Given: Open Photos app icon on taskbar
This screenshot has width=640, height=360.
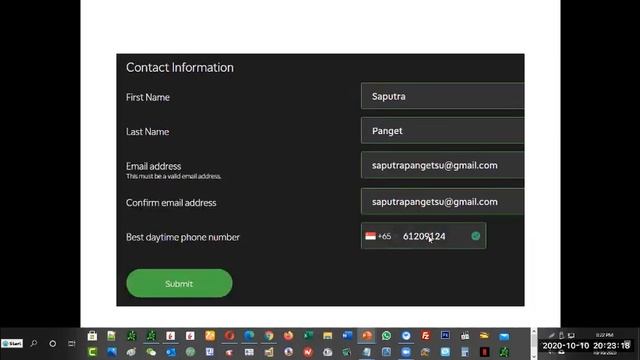Looking at the screenshot, I should click(x=112, y=352).
